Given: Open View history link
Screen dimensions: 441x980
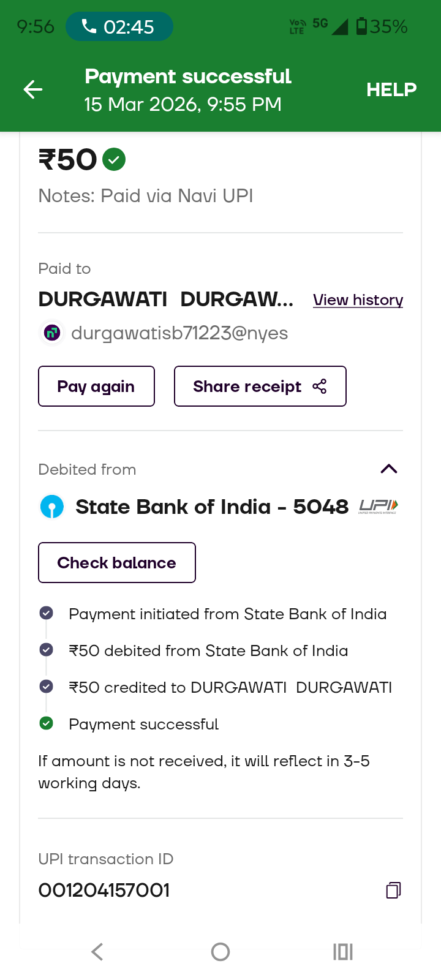Looking at the screenshot, I should (358, 300).
